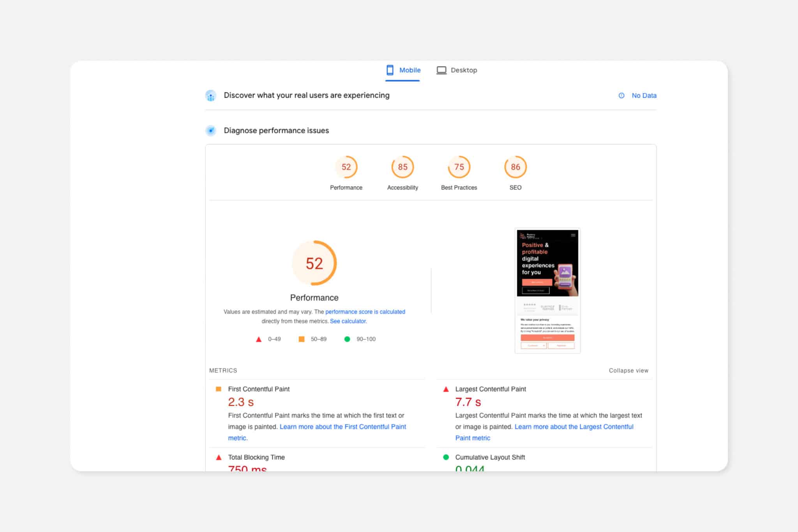Click the Diagnose performance issues icon
798x532 pixels.
[x=211, y=130]
